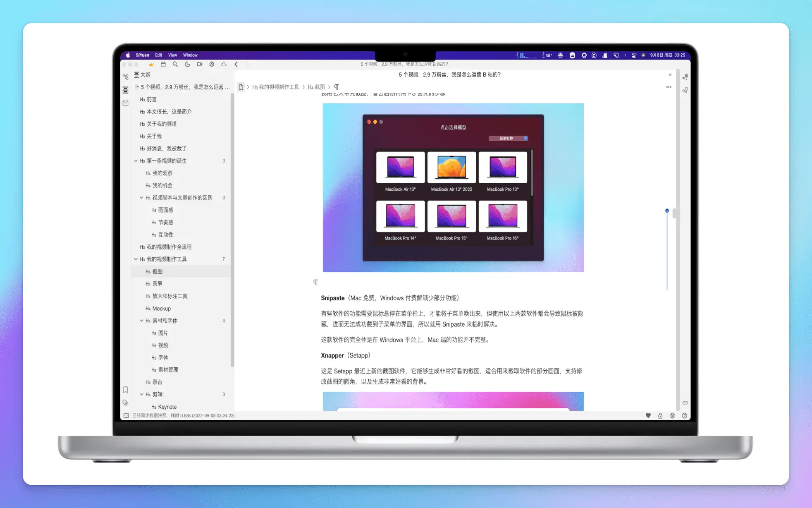The width and height of the screenshot is (812, 508).
Task: Open the Window menu
Action: click(x=190, y=55)
